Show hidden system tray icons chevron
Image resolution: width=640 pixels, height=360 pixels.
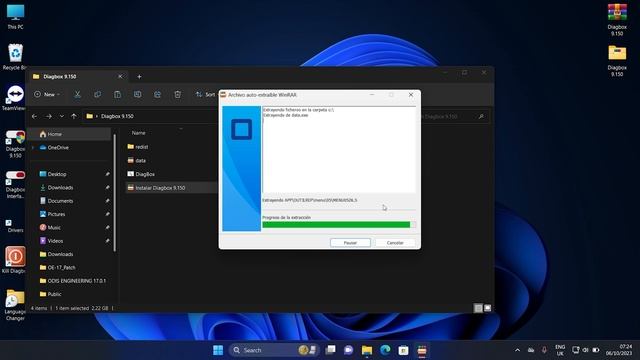click(517, 350)
